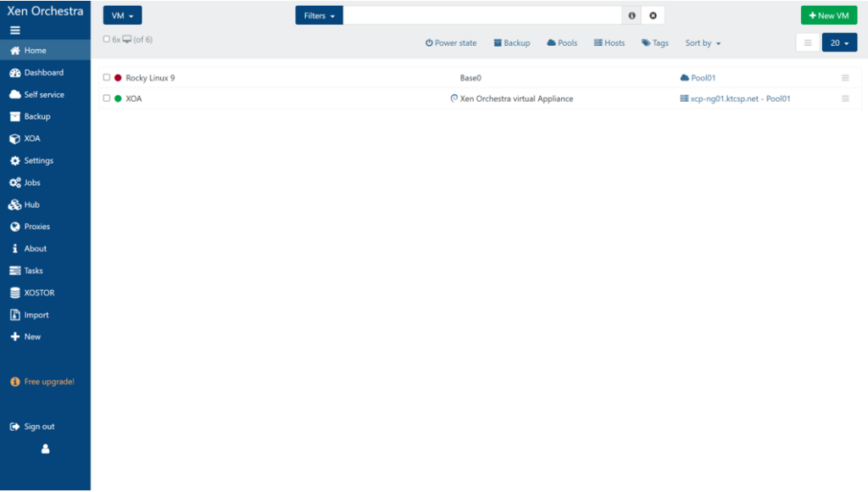Open the XOSTOR storage page
The width and height of the screenshot is (868, 492).
click(38, 293)
